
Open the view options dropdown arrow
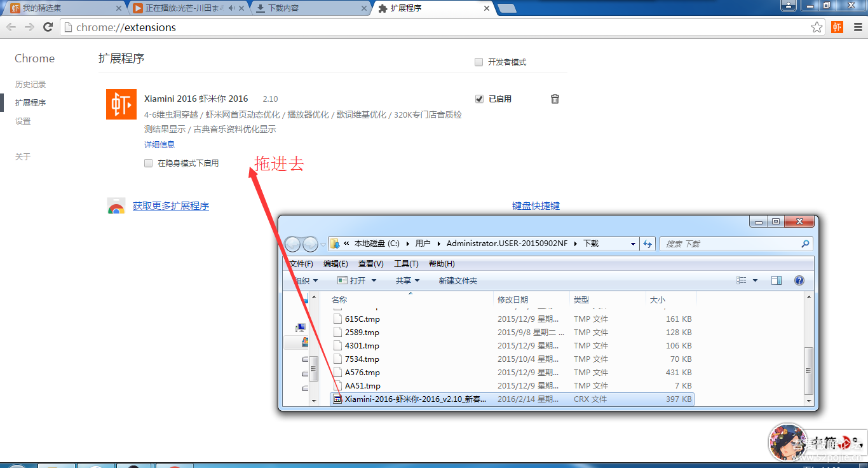point(755,280)
